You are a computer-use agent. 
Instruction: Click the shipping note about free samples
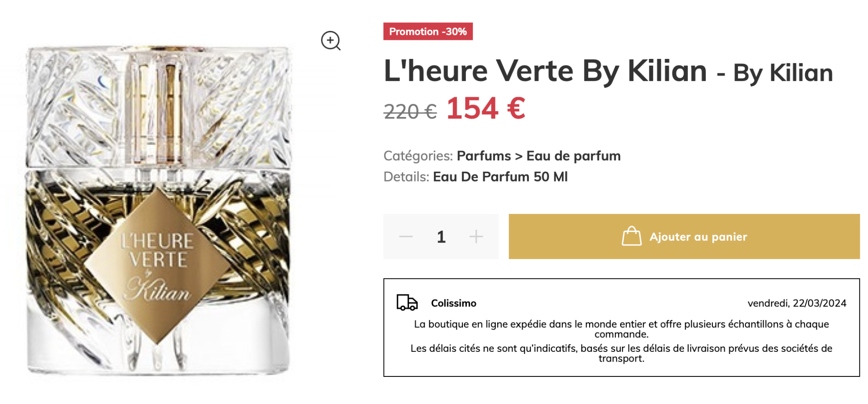click(x=621, y=329)
